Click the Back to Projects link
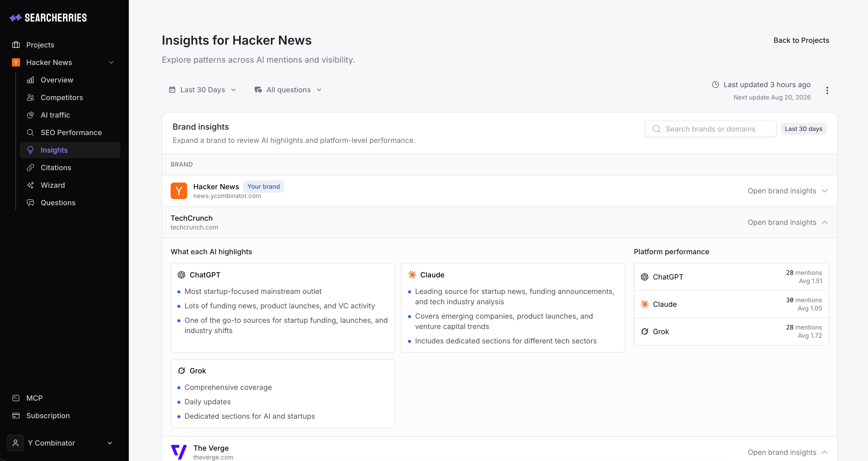This screenshot has width=868, height=461. [801, 40]
